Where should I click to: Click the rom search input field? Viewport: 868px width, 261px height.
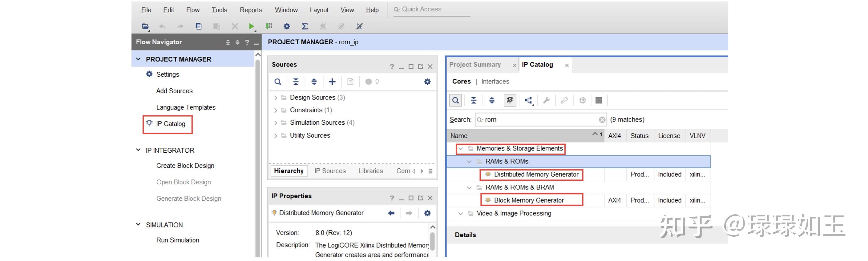pos(540,120)
